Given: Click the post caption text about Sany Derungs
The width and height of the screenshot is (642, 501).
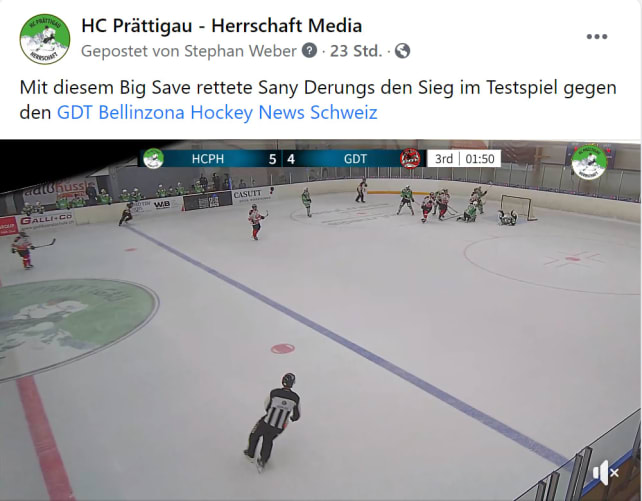Looking at the screenshot, I should (x=318, y=100).
